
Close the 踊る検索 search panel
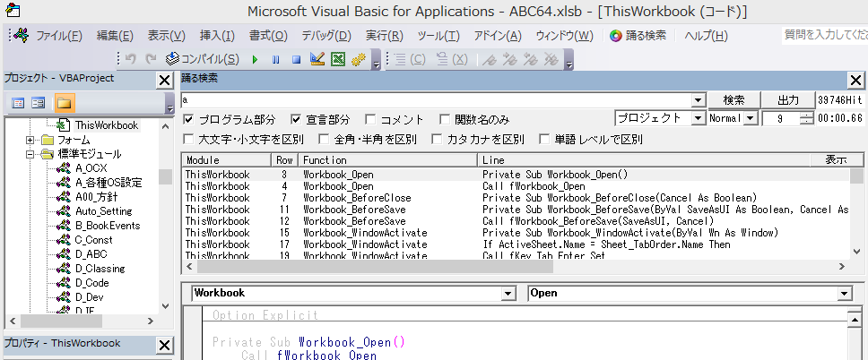click(x=855, y=81)
